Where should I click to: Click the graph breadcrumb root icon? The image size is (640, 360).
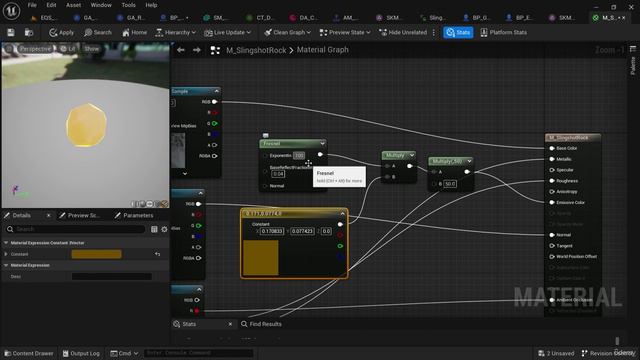click(215, 50)
